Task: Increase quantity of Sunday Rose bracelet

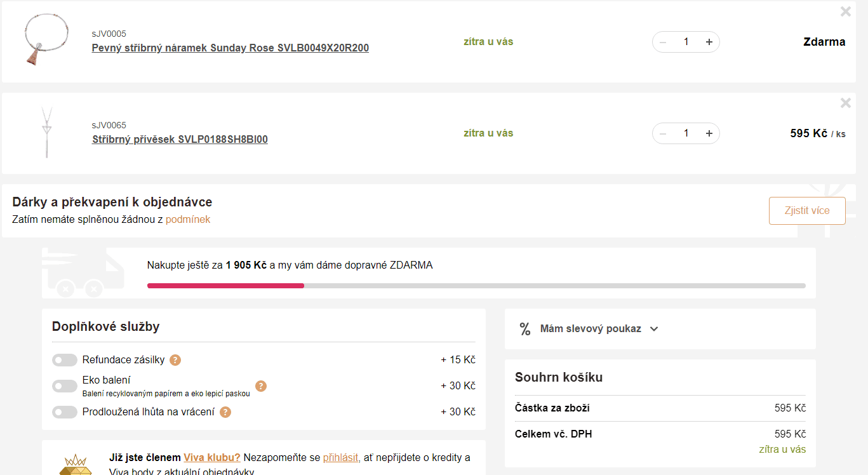Action: 709,42
